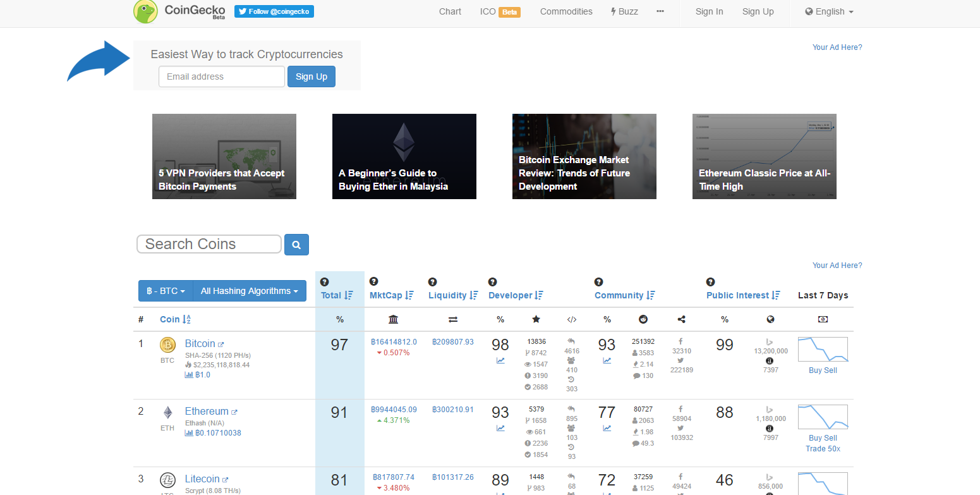Image resolution: width=980 pixels, height=495 pixels.
Task: Sort table by Community score
Action: tap(625, 295)
